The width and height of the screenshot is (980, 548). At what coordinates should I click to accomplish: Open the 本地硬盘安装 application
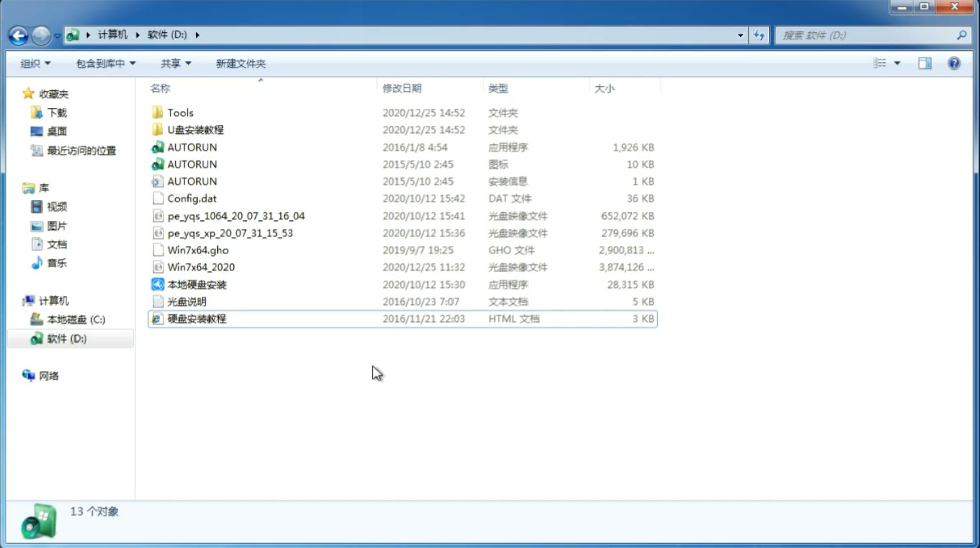click(x=196, y=284)
